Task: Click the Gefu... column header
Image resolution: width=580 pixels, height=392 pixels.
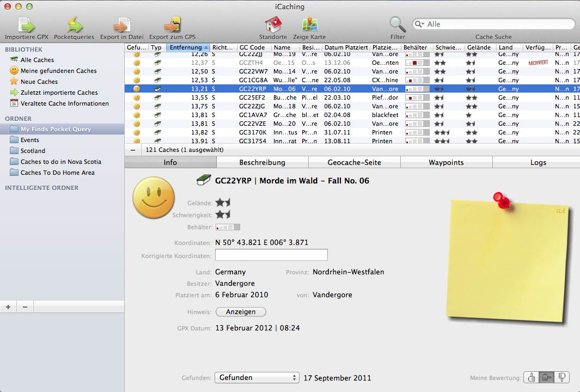Action: [x=136, y=47]
